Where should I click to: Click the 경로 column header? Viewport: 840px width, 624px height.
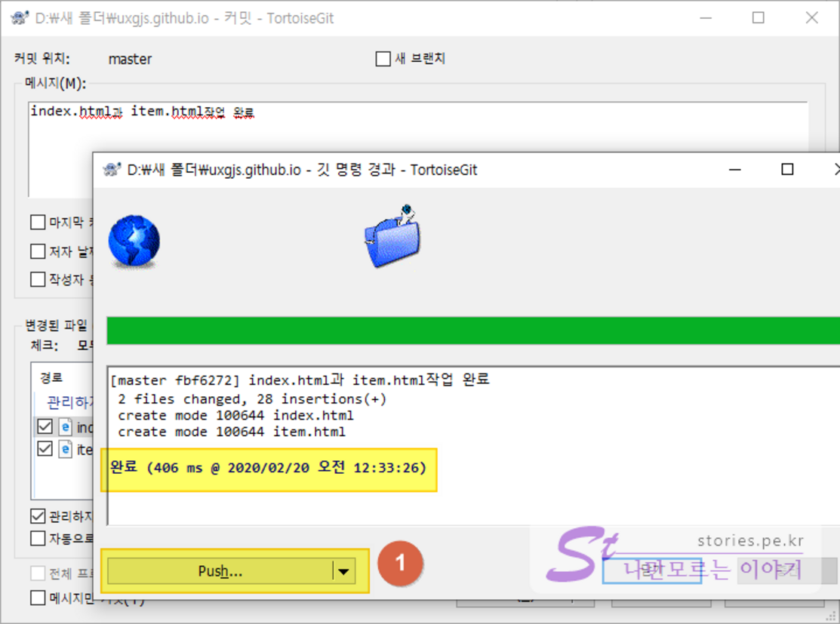(x=51, y=378)
